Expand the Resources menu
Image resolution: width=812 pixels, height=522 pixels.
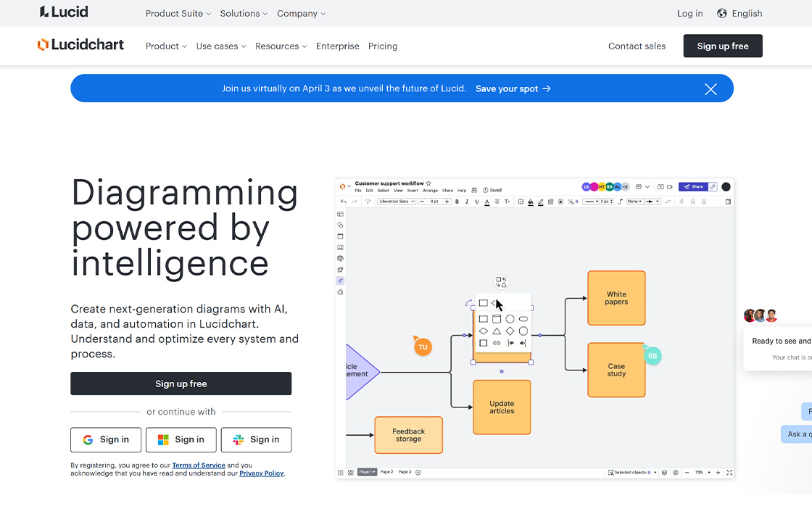click(281, 46)
